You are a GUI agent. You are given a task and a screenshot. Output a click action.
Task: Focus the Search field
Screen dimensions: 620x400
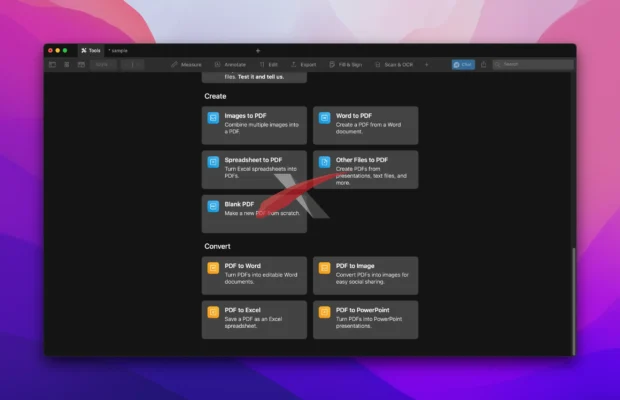point(533,64)
